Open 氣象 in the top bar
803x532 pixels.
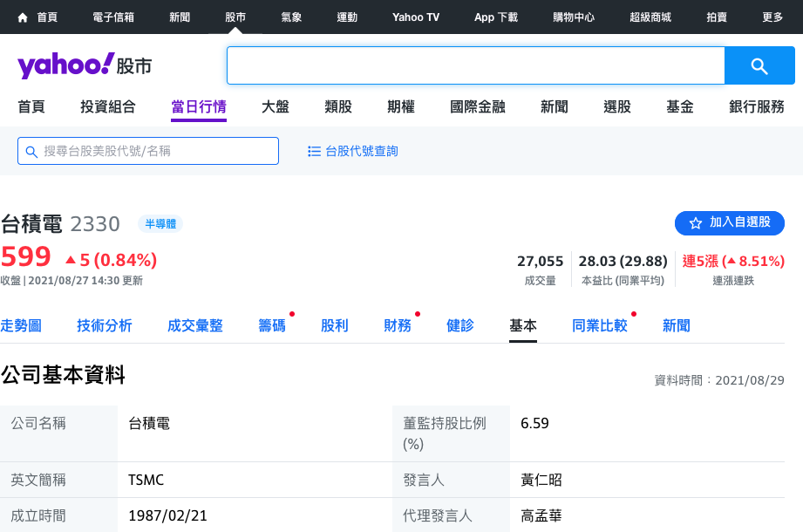tap(291, 17)
